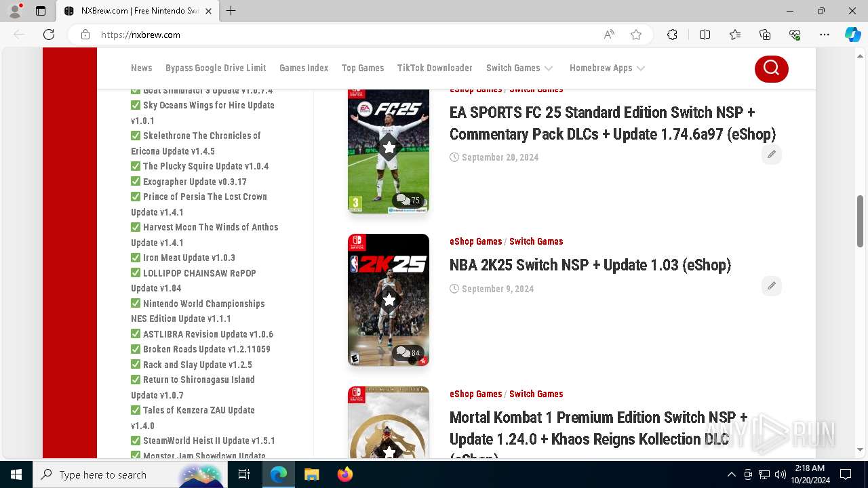Click the eShop Games category above NBA 2K25
The height and width of the screenshot is (488, 868).
click(x=475, y=241)
